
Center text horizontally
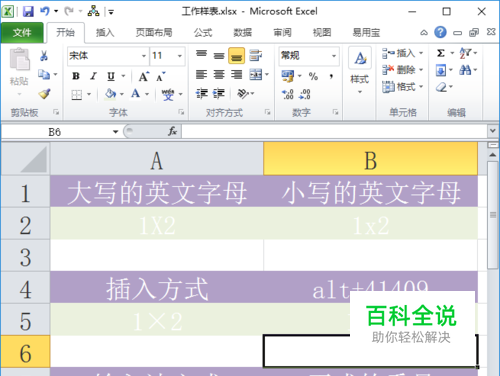click(219, 74)
